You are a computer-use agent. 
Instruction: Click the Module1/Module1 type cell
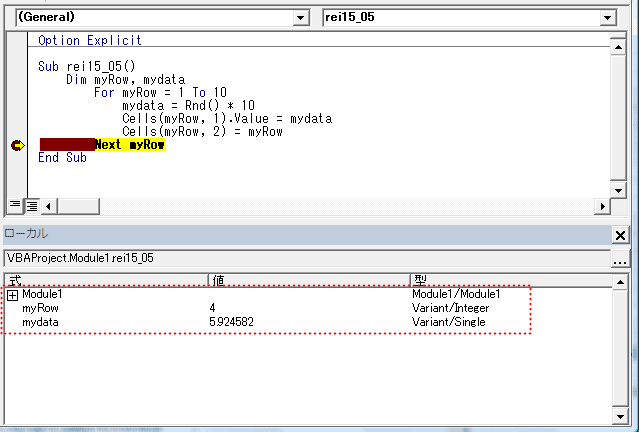coord(456,294)
